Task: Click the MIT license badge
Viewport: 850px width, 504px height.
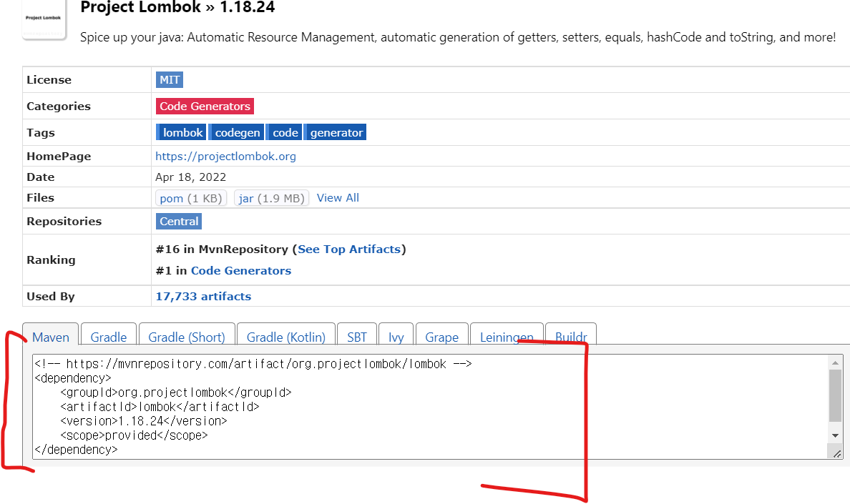Action: click(169, 79)
